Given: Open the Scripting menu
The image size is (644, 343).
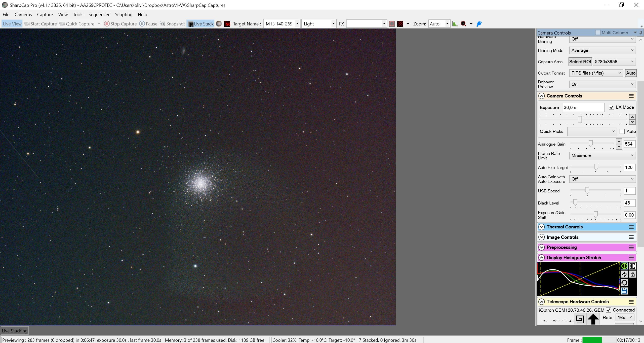Looking at the screenshot, I should pyautogui.click(x=124, y=15).
